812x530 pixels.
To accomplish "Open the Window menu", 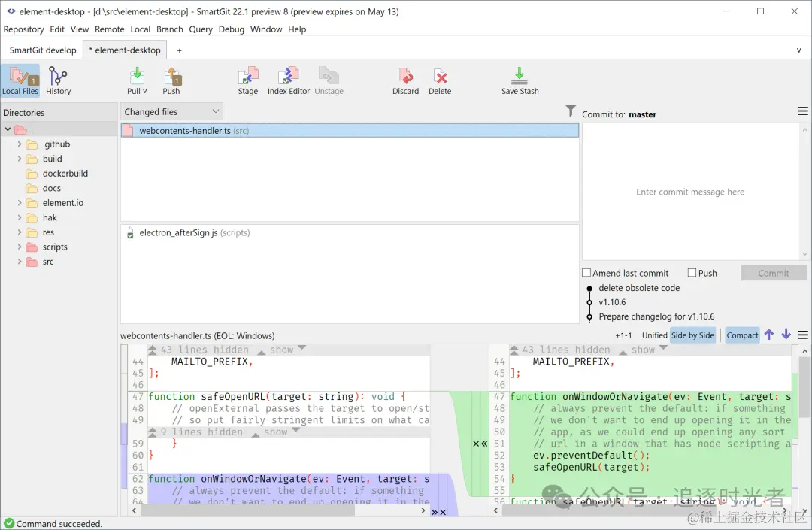I will point(266,29).
